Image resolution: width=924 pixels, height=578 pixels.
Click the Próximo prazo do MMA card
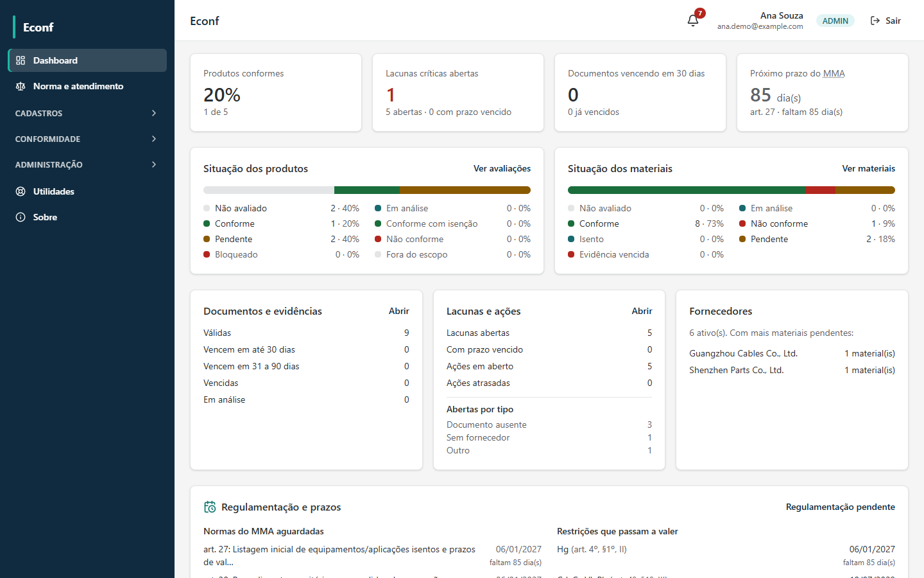pyautogui.click(x=823, y=92)
